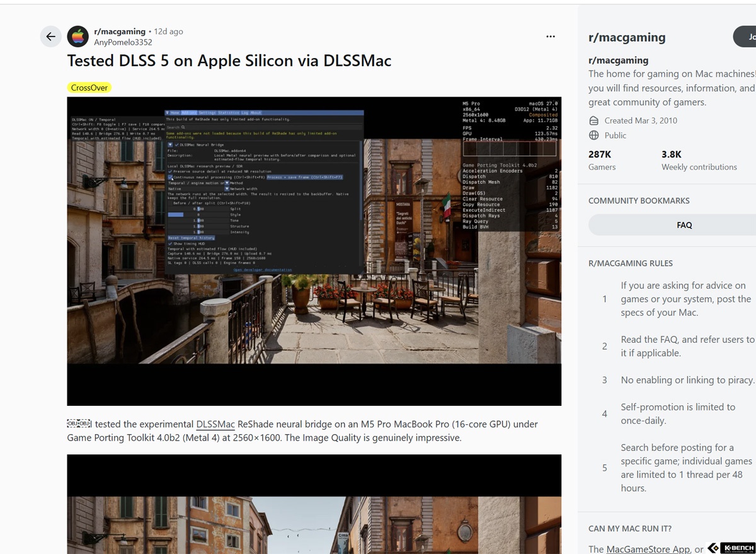The image size is (756, 554).
Task: Click the '3.8K' weekly contributions count
Action: point(672,154)
